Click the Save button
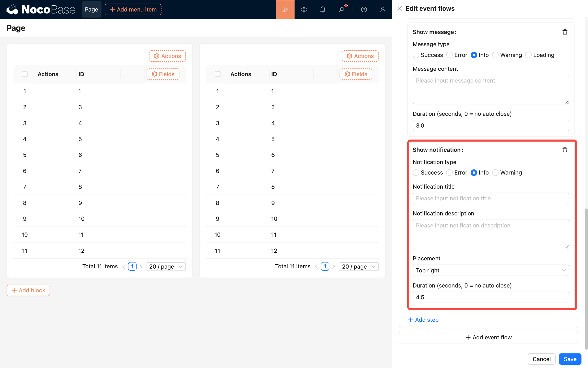 coord(570,359)
